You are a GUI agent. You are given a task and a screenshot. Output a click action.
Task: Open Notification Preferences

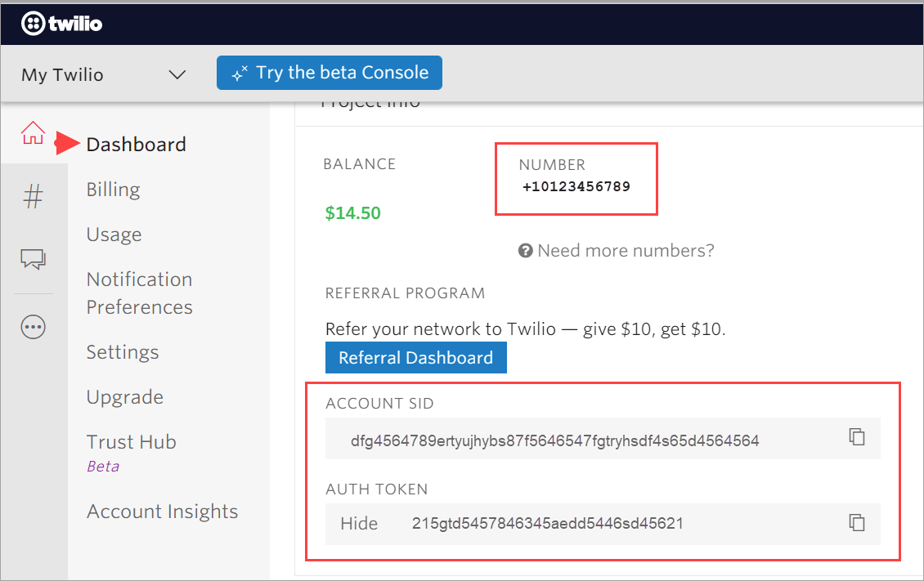[x=140, y=293]
